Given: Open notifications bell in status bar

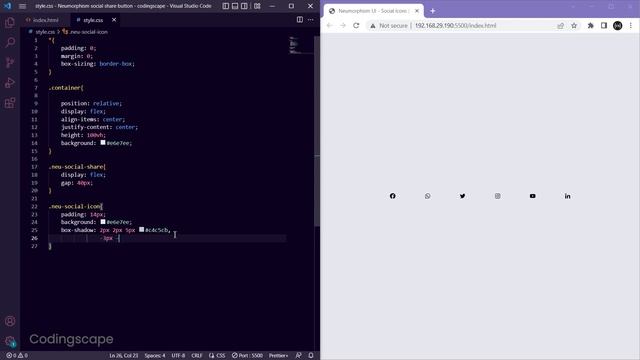Looking at the screenshot, I should pos(311,356).
